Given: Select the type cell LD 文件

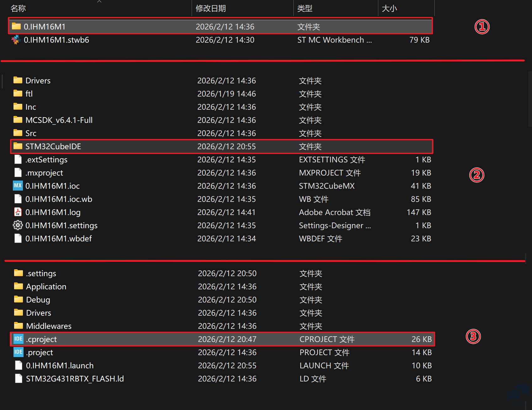Looking at the screenshot, I should pyautogui.click(x=313, y=379).
